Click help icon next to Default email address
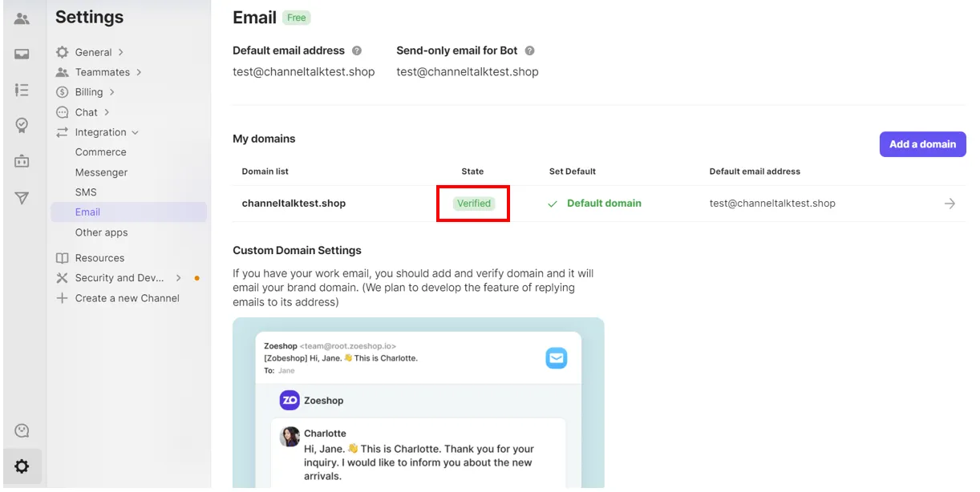Image resolution: width=980 pixels, height=492 pixels. coord(357,50)
